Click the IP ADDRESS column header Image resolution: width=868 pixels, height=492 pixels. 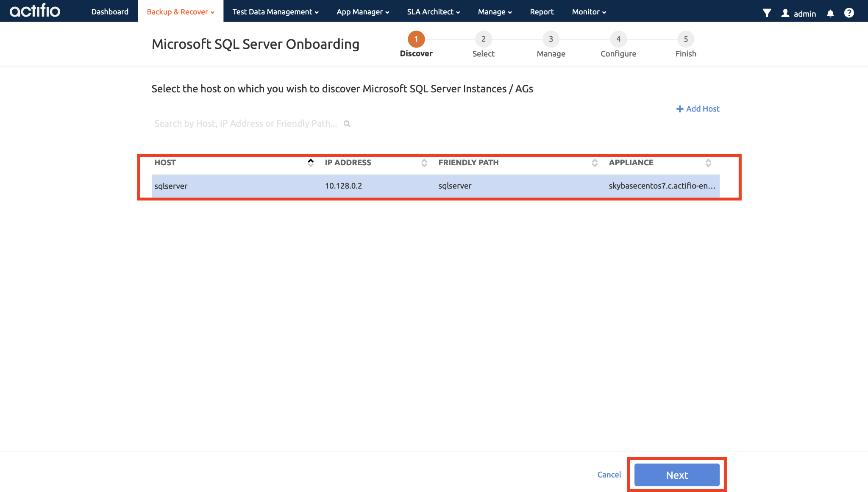(348, 163)
